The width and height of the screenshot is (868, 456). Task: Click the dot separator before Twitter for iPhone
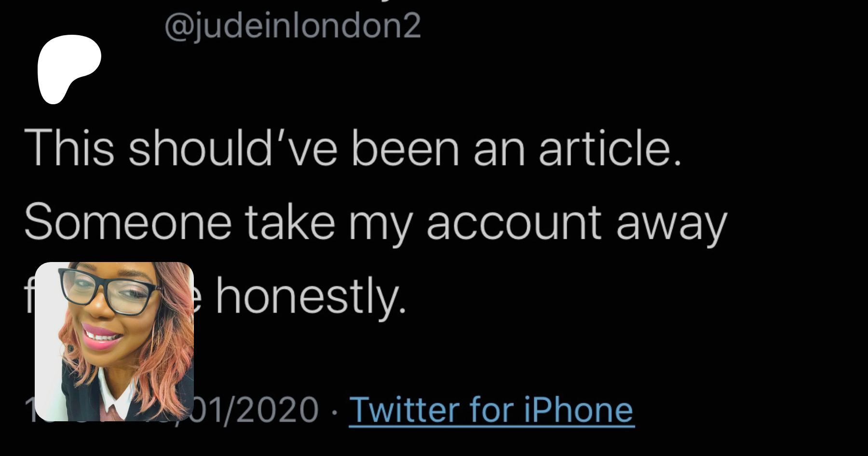click(x=334, y=411)
